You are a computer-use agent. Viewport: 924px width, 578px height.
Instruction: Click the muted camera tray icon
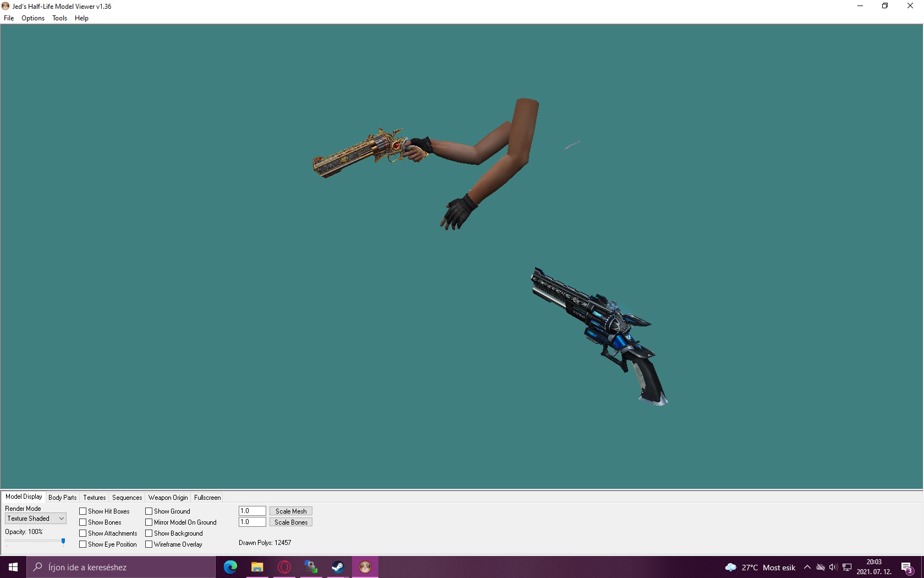point(820,567)
